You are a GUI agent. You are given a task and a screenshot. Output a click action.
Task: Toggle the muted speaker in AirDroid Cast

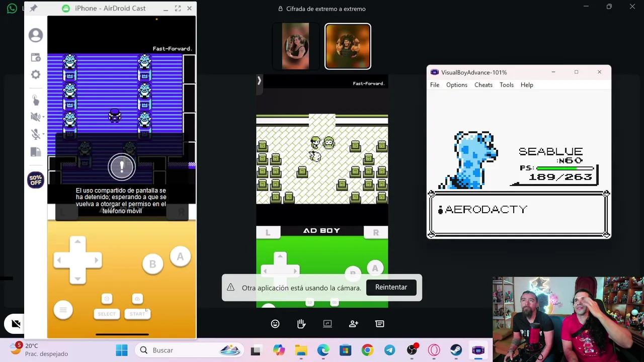[36, 117]
